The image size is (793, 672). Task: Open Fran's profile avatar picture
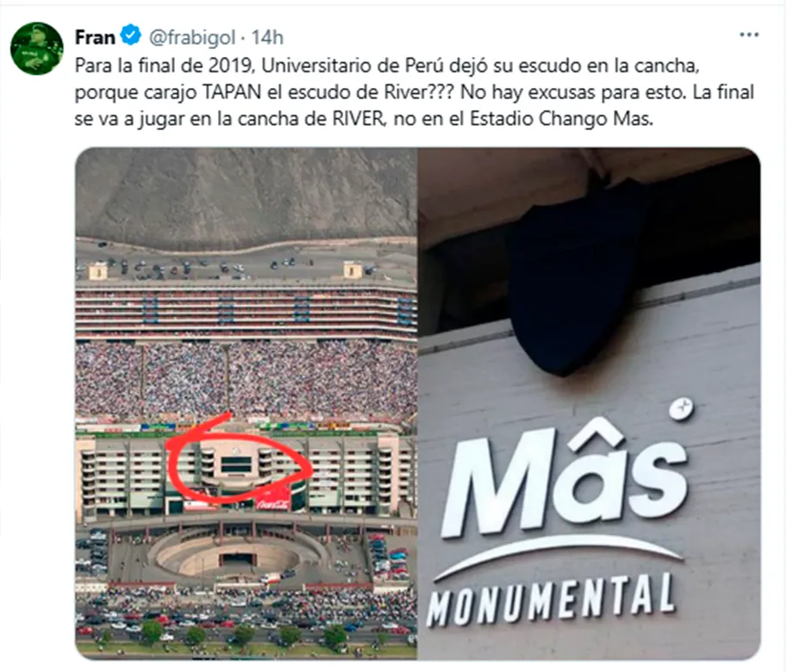(36, 48)
